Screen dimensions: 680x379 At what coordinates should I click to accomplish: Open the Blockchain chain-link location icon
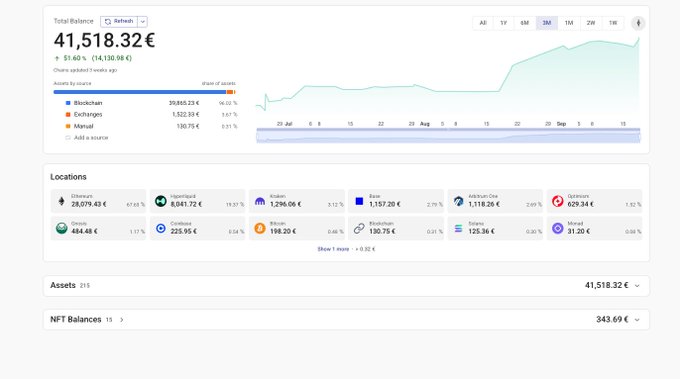click(359, 228)
